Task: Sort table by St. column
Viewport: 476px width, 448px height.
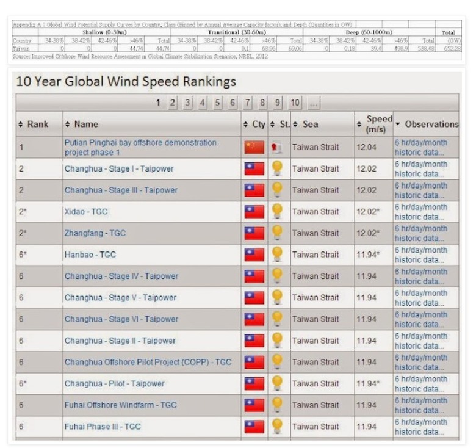Action: click(x=279, y=124)
